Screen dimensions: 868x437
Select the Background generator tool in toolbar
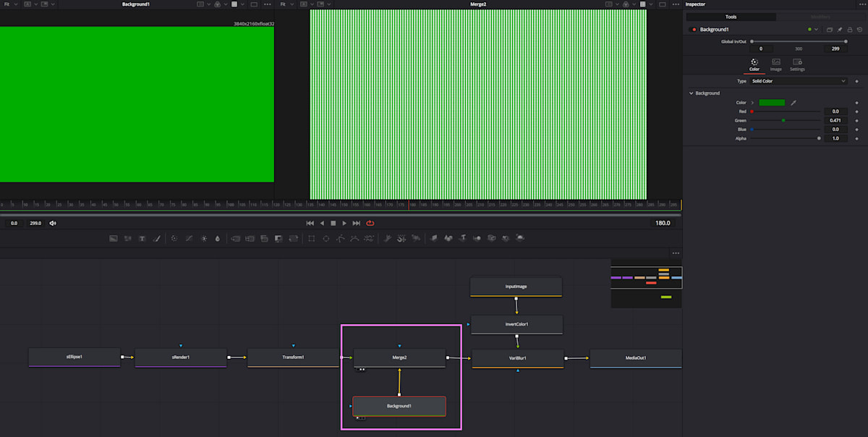114,238
